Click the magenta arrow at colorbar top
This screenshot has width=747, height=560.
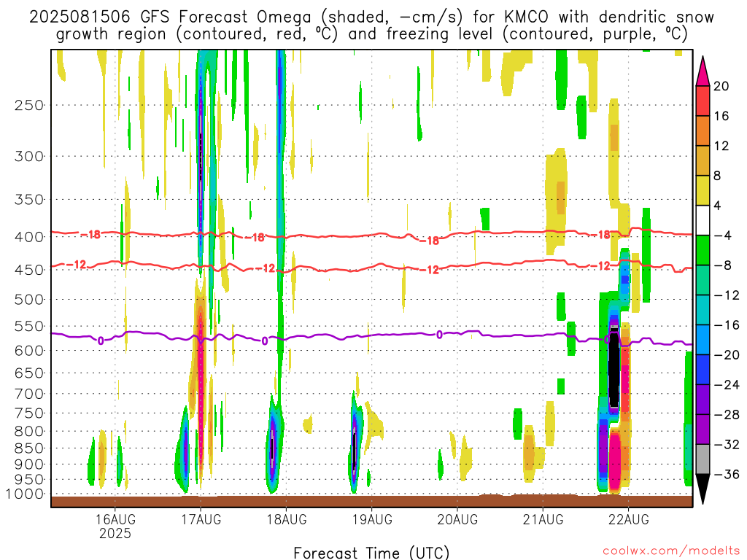703,71
